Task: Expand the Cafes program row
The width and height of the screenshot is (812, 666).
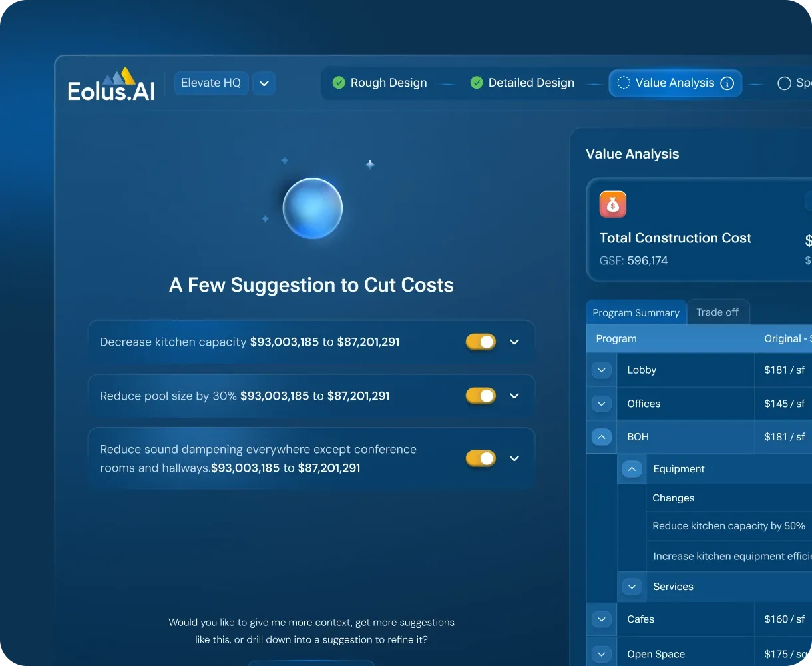Action: tap(602, 619)
